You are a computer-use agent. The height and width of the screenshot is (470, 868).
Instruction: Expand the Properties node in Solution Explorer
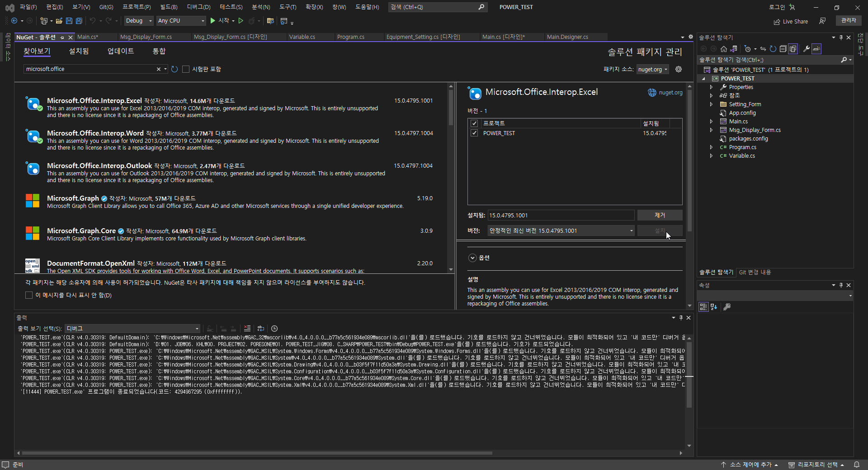pos(711,87)
